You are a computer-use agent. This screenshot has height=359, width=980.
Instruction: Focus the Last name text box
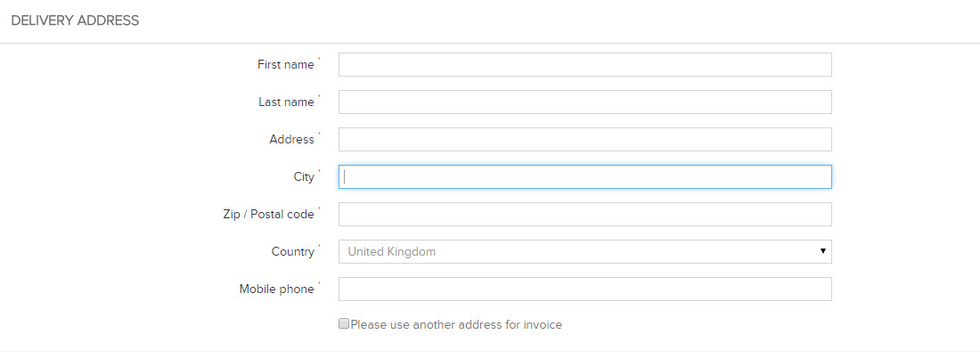click(584, 102)
